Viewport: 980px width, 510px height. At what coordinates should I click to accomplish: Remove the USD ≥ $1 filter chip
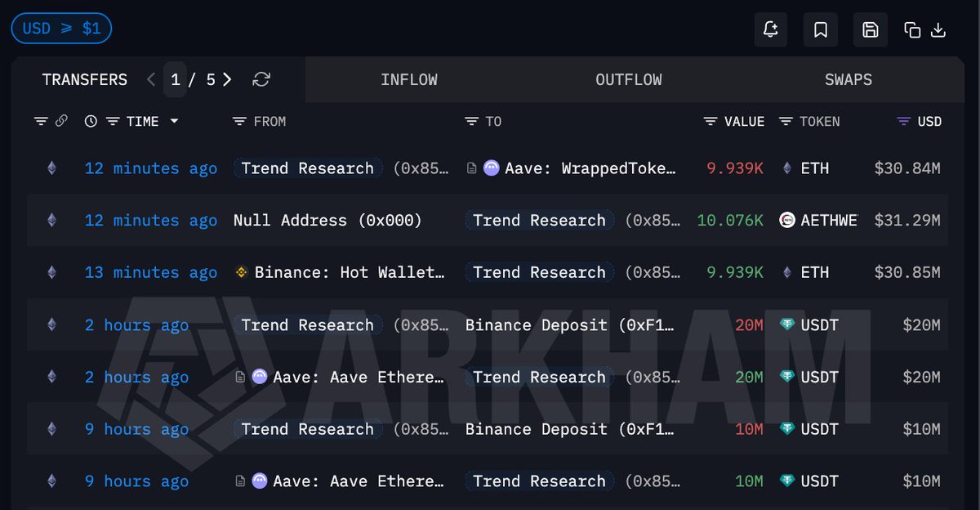61,29
